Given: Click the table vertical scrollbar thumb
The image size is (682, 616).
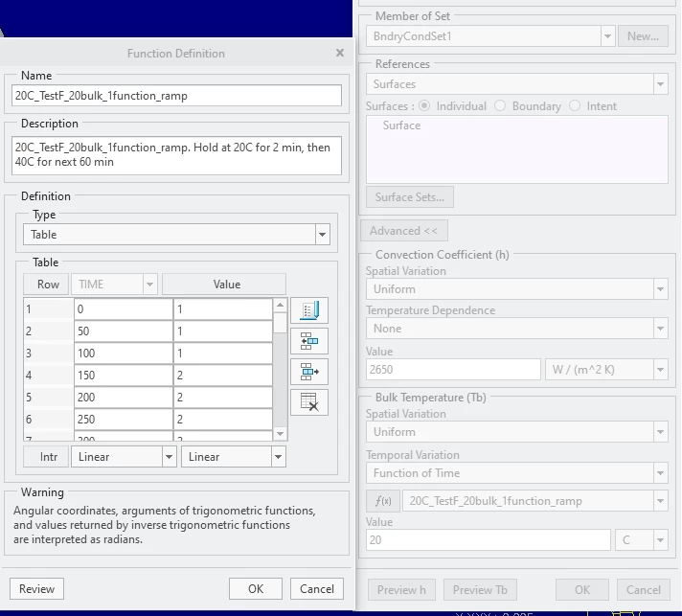Looking at the screenshot, I should click(280, 323).
